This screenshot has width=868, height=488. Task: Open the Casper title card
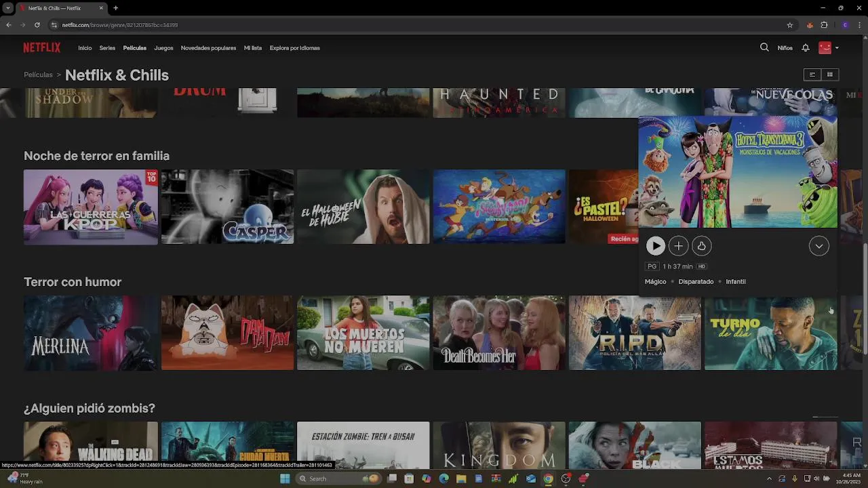(227, 207)
